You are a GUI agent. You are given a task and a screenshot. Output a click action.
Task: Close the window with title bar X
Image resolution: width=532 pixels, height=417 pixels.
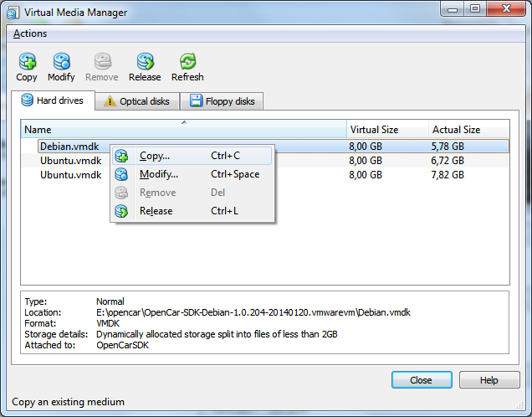[506, 9]
